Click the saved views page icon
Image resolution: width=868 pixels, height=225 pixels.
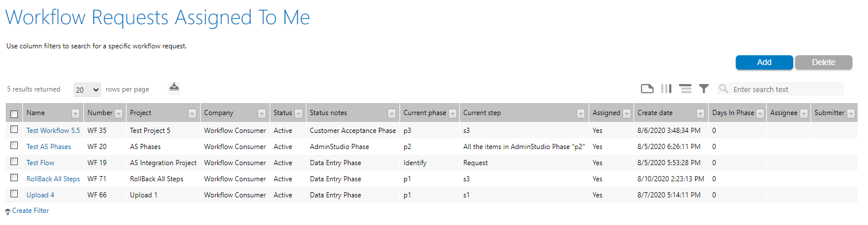tap(647, 89)
